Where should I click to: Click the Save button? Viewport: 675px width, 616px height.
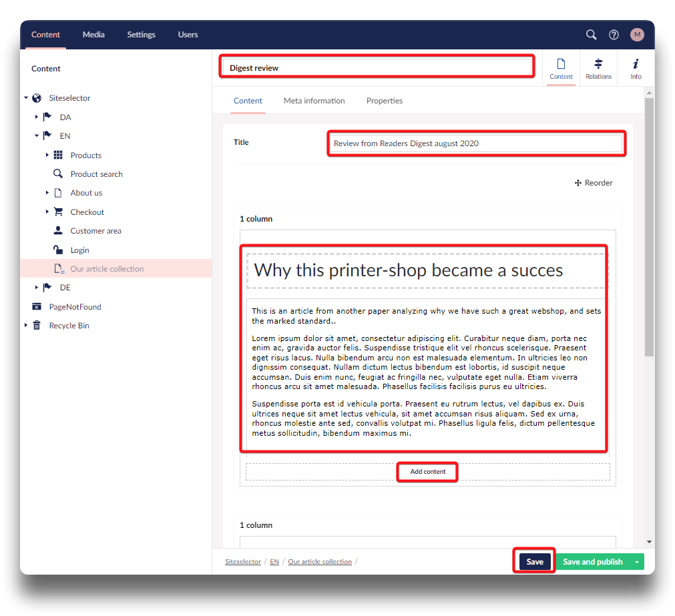click(x=535, y=562)
